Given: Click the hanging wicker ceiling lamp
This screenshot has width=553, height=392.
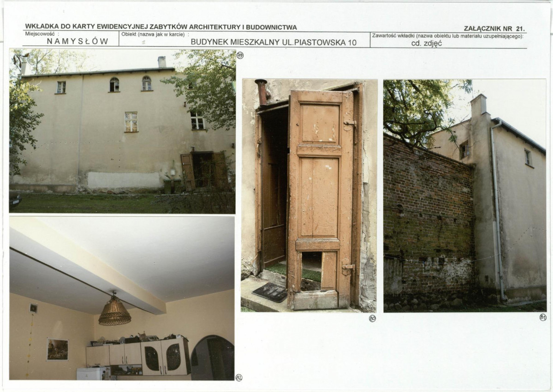Looking at the screenshot, I should point(114,313).
